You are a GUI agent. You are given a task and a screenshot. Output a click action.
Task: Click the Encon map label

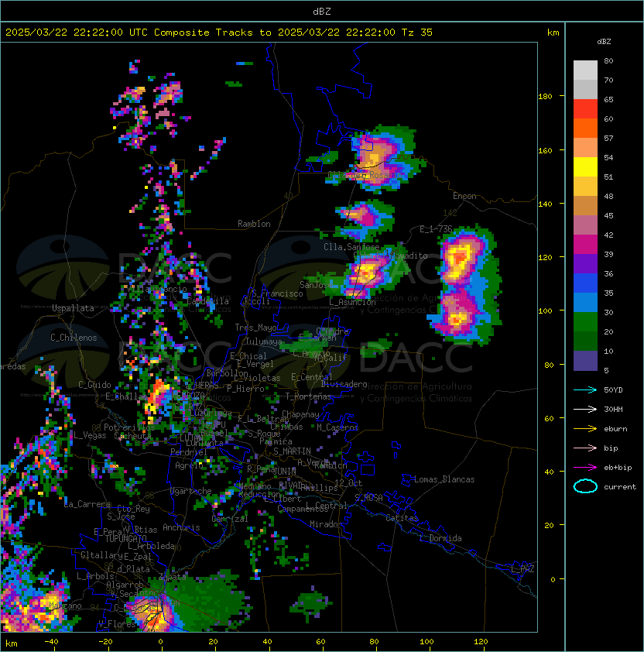coord(464,196)
